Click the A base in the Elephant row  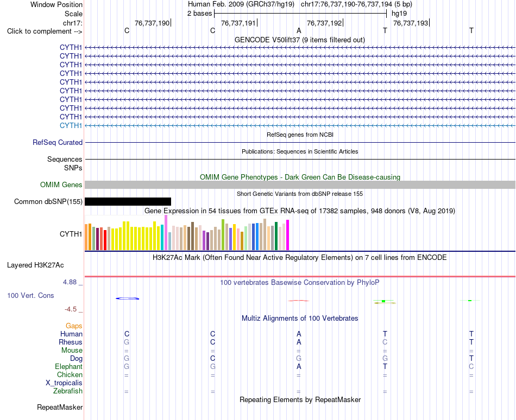[x=299, y=366]
